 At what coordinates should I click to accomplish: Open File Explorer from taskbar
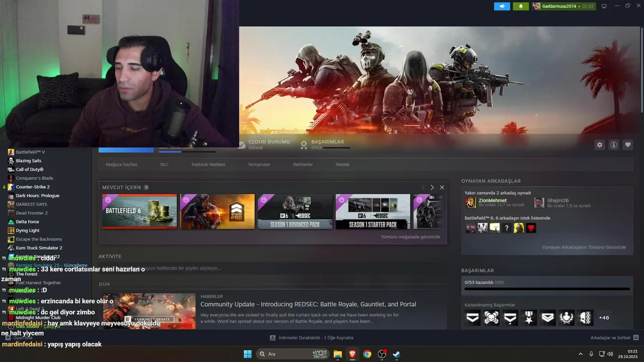[338, 354]
